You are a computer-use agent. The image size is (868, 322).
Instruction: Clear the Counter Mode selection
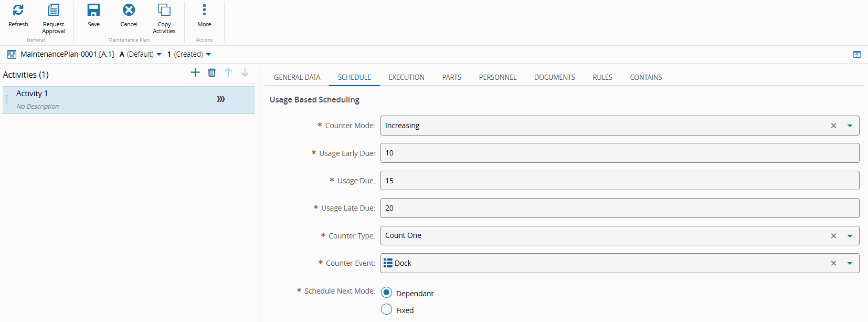coord(833,126)
